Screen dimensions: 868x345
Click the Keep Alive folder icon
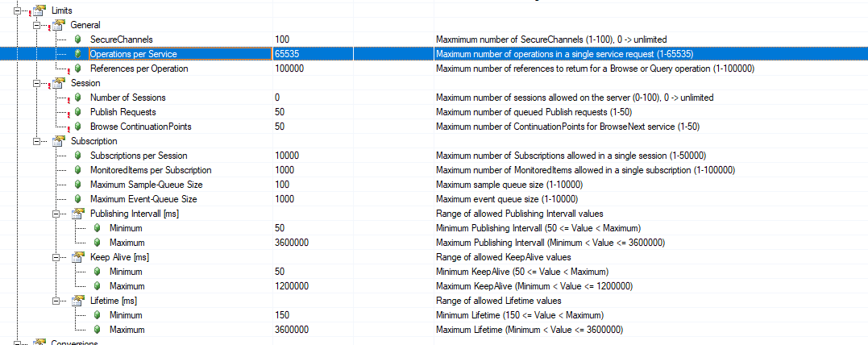click(79, 257)
